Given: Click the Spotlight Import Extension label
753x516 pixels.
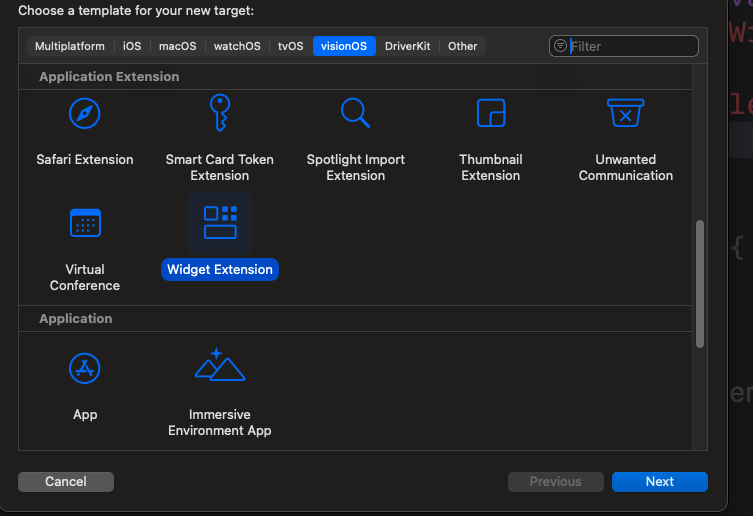Looking at the screenshot, I should point(355,167).
